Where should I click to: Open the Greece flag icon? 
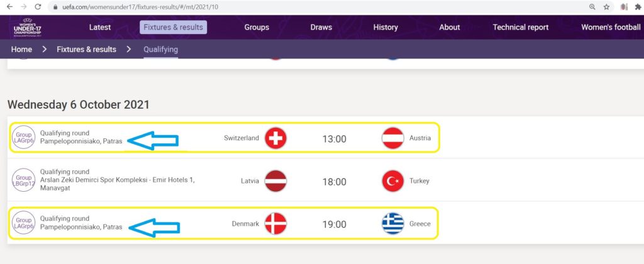tap(392, 224)
